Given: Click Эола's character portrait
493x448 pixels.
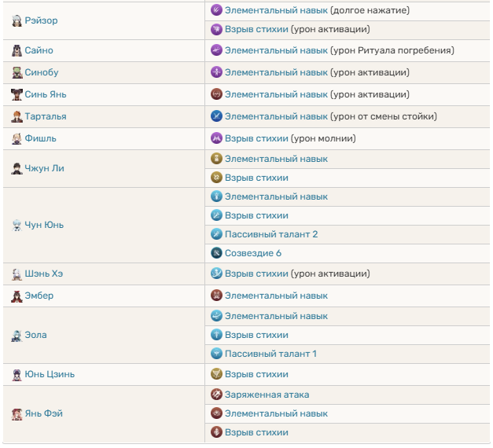Looking at the screenshot, I should coord(17,335).
